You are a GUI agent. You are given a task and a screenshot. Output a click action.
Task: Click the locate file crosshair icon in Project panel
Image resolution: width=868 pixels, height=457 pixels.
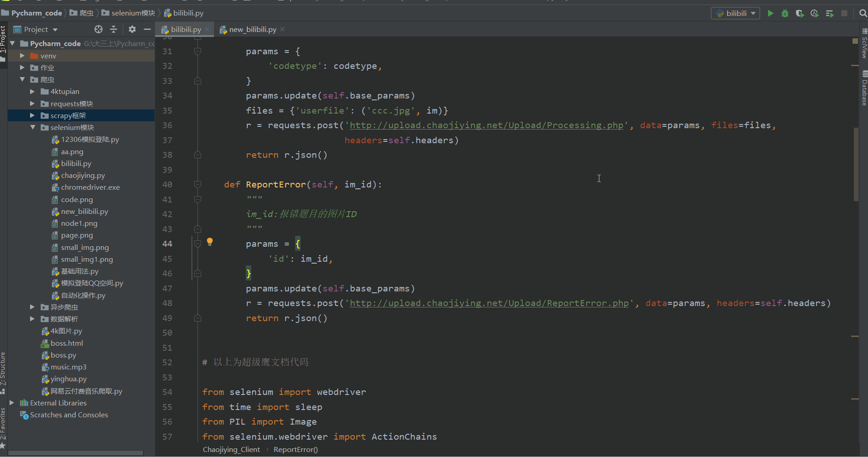click(x=99, y=29)
